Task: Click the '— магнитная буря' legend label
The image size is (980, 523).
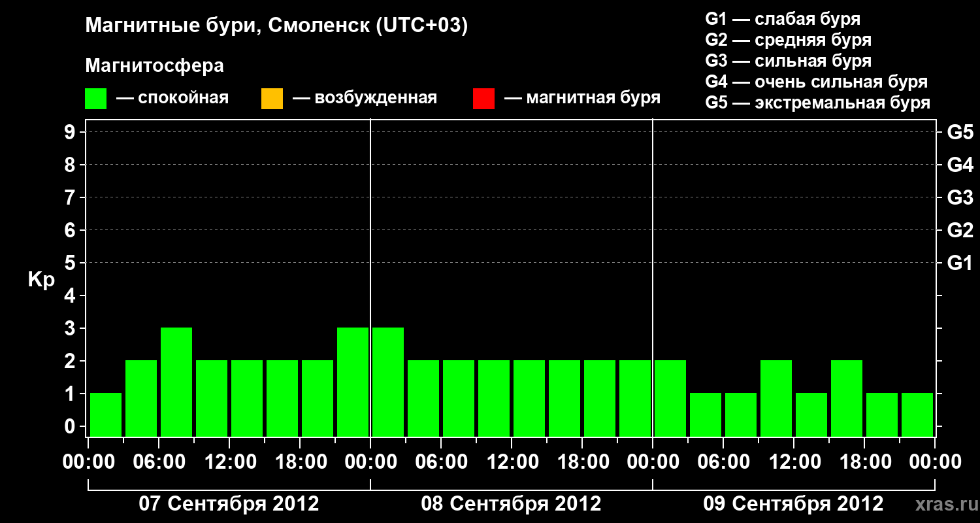Action: [x=582, y=98]
